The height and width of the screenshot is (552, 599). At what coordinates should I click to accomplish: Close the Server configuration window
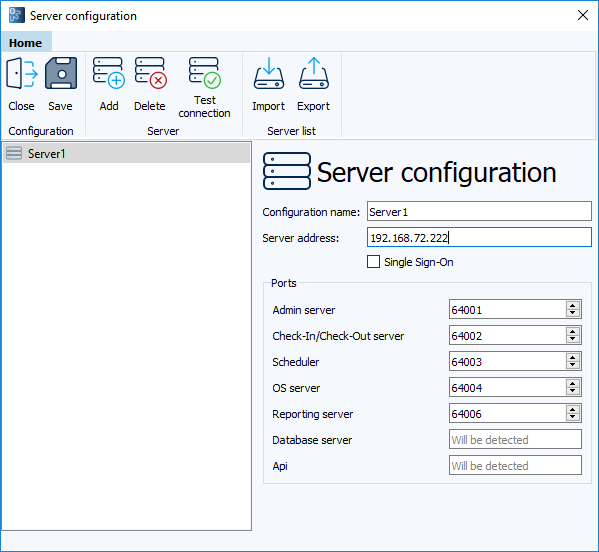(x=583, y=15)
